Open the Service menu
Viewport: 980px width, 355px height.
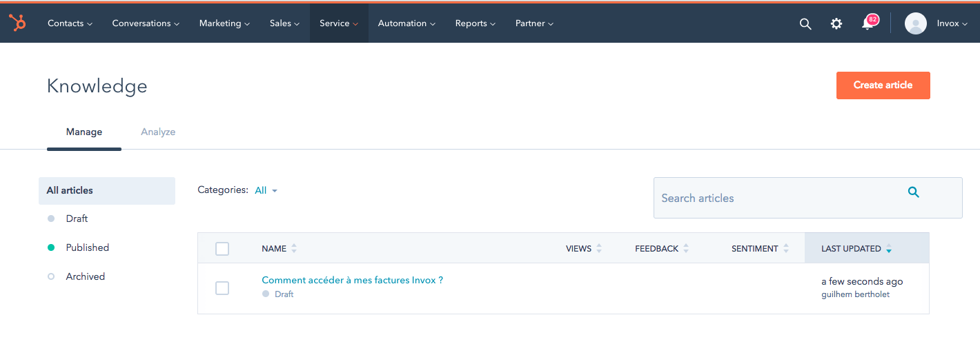pyautogui.click(x=339, y=23)
